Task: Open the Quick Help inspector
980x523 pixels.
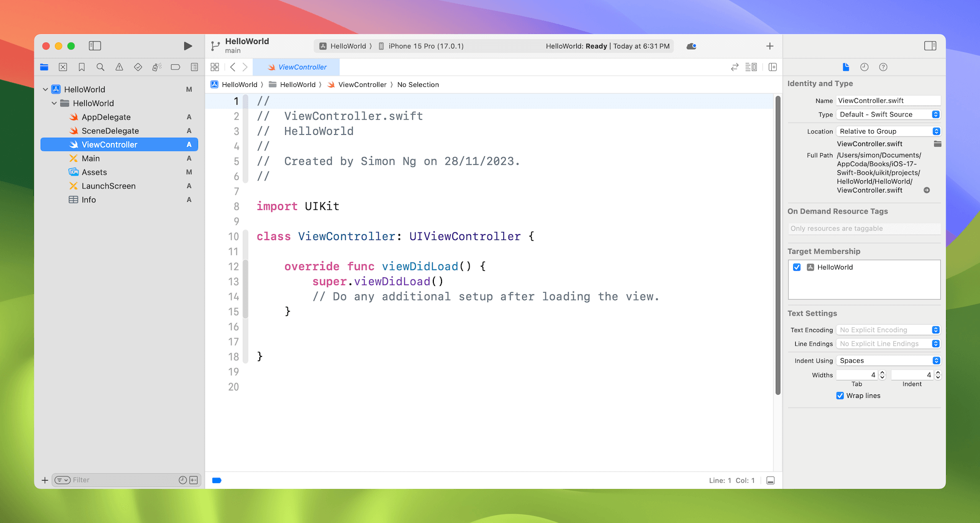Action: click(x=883, y=67)
